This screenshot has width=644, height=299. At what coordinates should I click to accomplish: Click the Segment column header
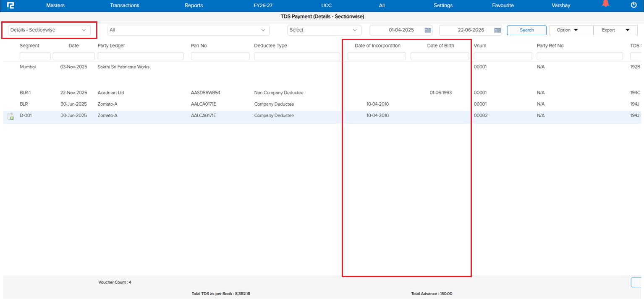[x=29, y=46]
